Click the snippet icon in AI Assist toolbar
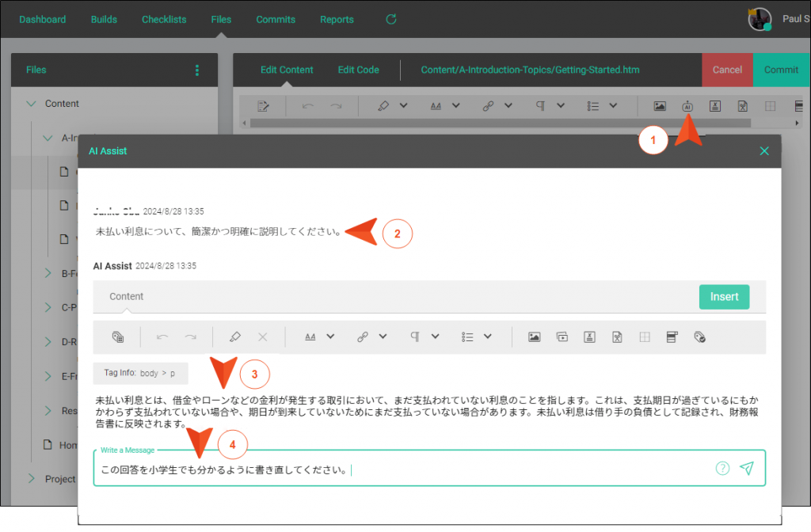This screenshot has height=532, width=811. [616, 337]
